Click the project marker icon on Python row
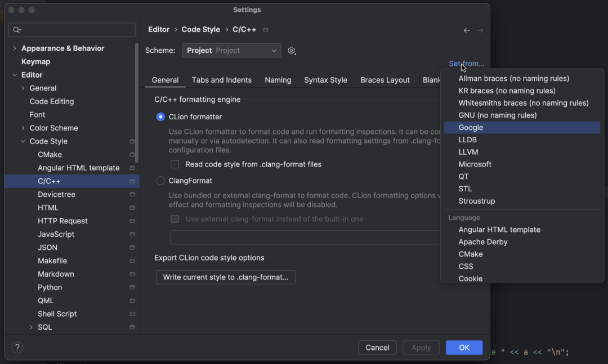This screenshot has width=608, height=364. tap(132, 287)
